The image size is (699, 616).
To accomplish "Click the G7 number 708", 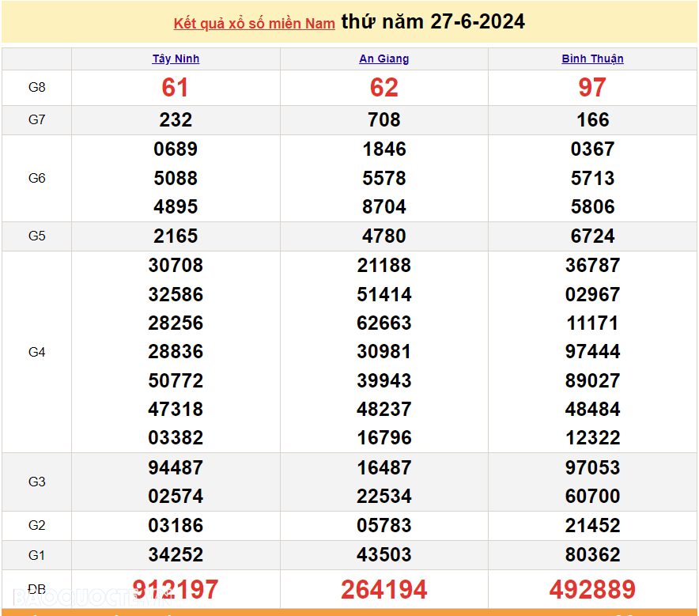I will click(384, 119).
